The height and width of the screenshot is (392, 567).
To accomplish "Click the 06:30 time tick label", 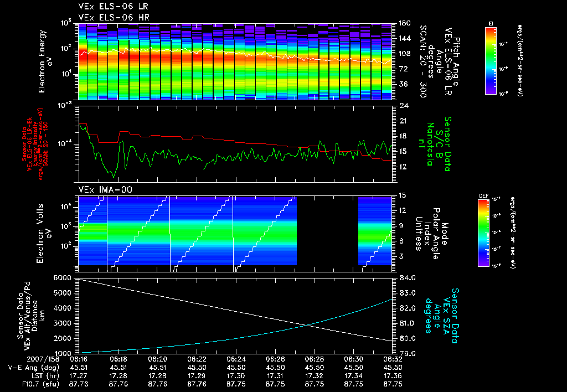I will click(x=354, y=359).
